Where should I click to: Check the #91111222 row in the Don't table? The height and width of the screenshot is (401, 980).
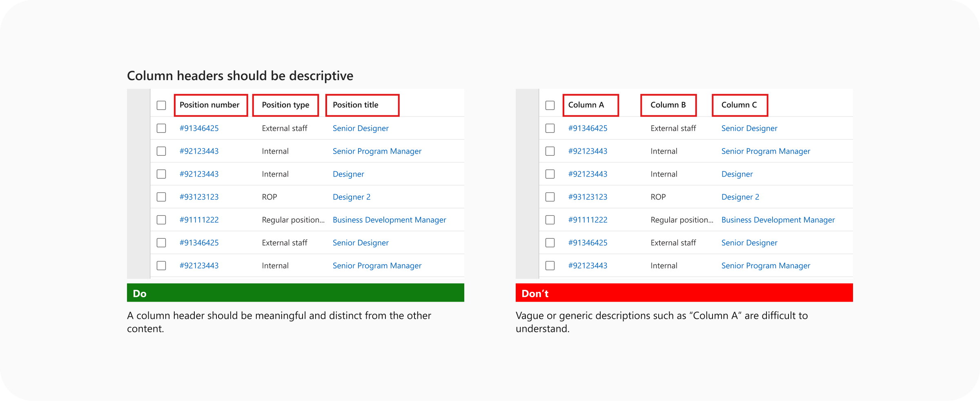(550, 220)
